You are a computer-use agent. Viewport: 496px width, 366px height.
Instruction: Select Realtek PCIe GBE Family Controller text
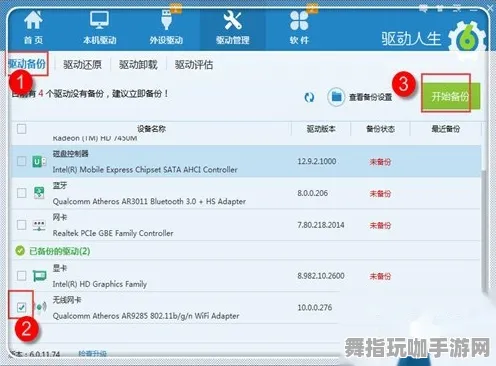click(x=113, y=233)
